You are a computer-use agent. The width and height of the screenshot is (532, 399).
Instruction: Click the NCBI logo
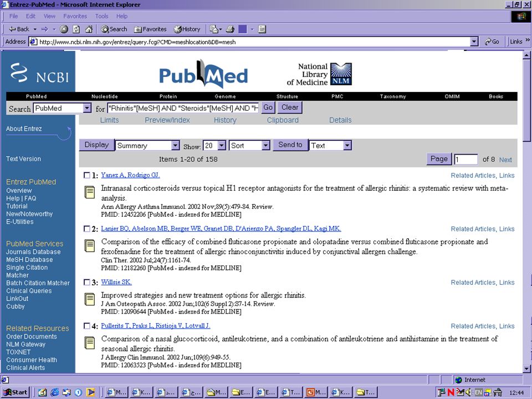point(40,73)
